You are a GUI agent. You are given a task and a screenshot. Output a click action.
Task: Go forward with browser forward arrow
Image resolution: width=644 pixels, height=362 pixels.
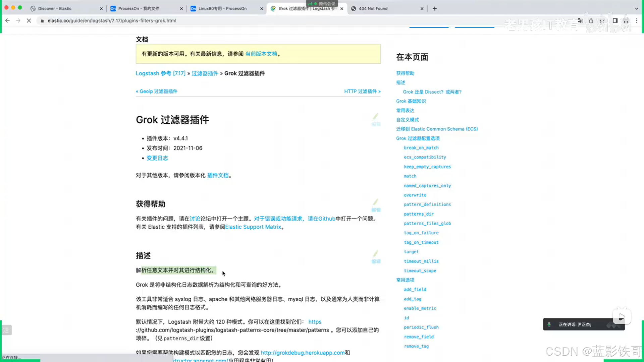pyautogui.click(x=18, y=20)
